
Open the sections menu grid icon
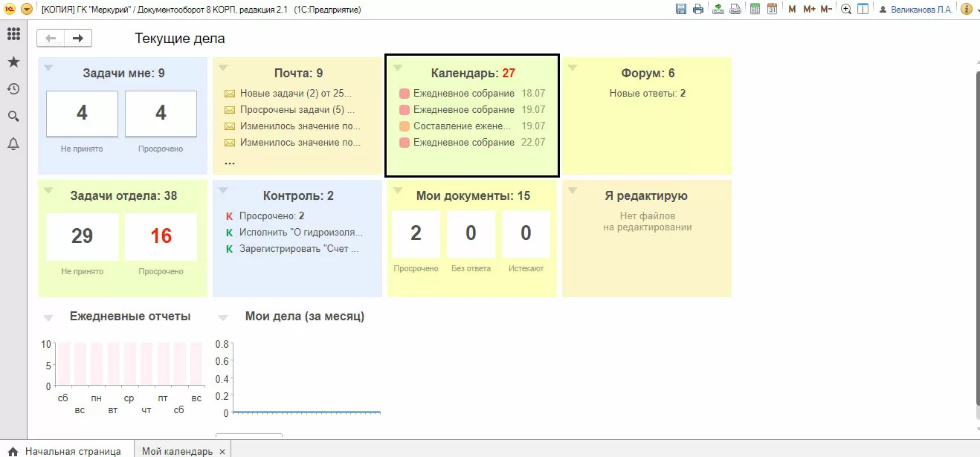click(13, 34)
